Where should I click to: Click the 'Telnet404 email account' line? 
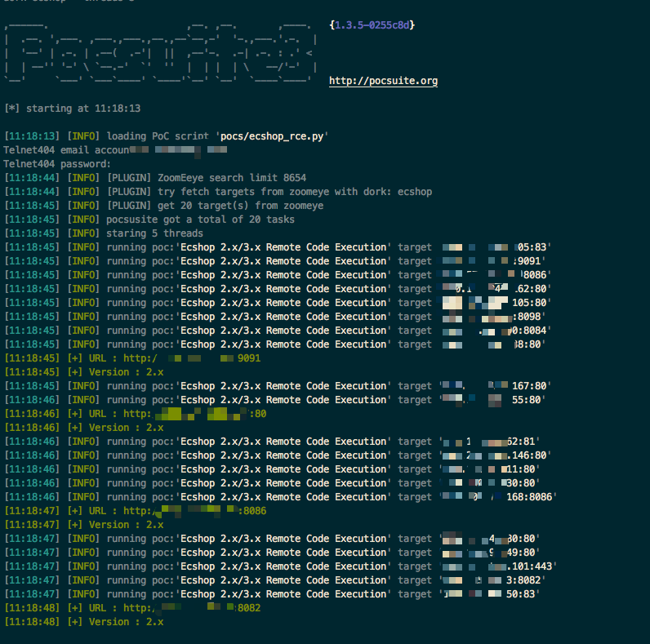(x=115, y=150)
